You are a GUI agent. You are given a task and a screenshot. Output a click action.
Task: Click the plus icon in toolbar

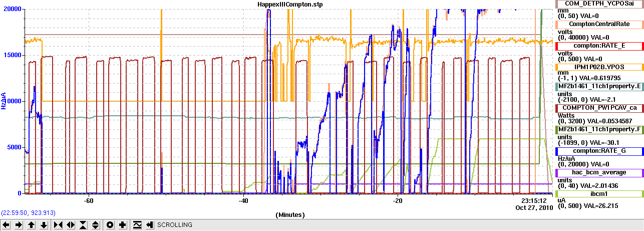click(122, 225)
